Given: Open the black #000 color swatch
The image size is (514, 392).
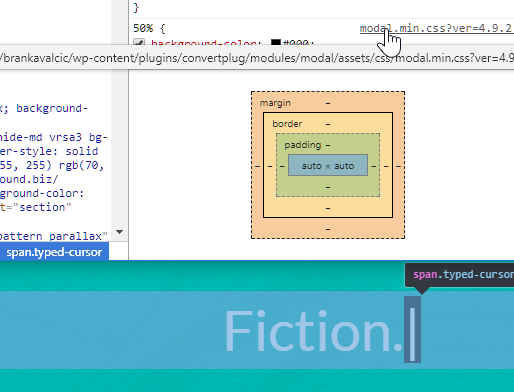Looking at the screenshot, I should 276,42.
